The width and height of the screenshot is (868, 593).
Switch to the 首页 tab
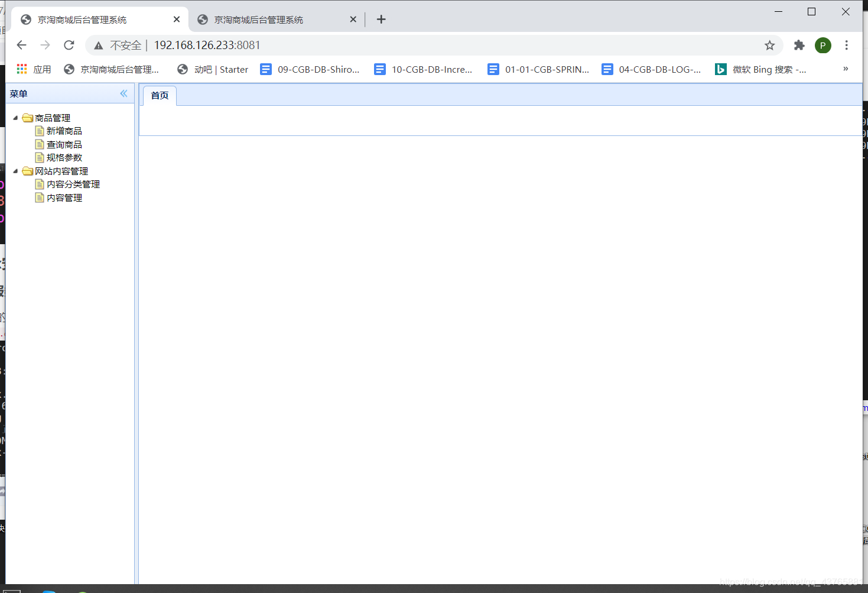click(160, 95)
